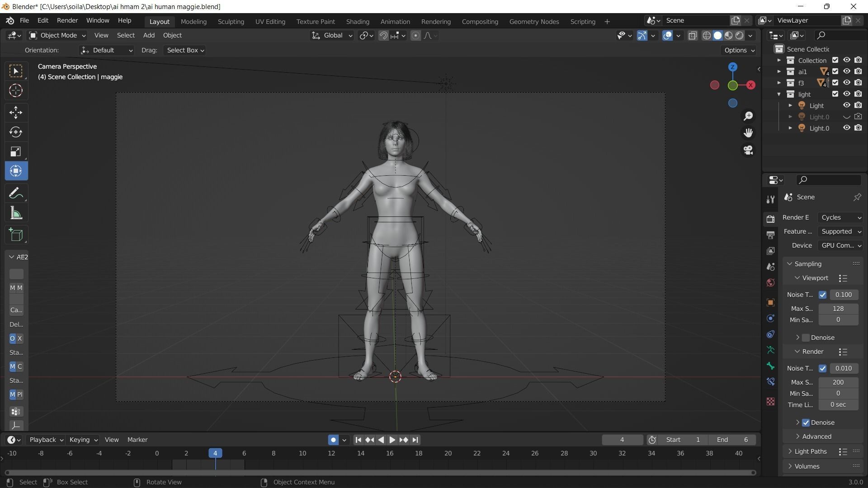This screenshot has height=488, width=868.
Task: Activate the Measure tool
Action: pos(15,213)
